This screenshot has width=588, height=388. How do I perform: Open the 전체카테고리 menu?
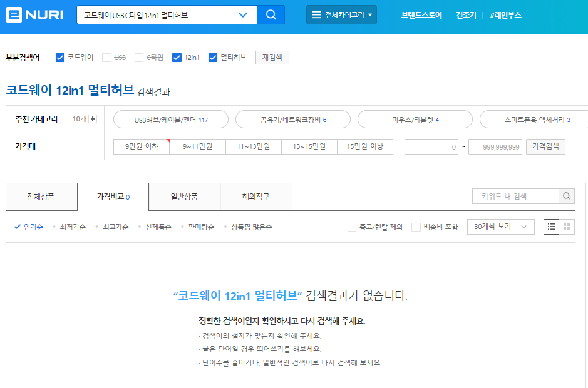[x=341, y=15]
